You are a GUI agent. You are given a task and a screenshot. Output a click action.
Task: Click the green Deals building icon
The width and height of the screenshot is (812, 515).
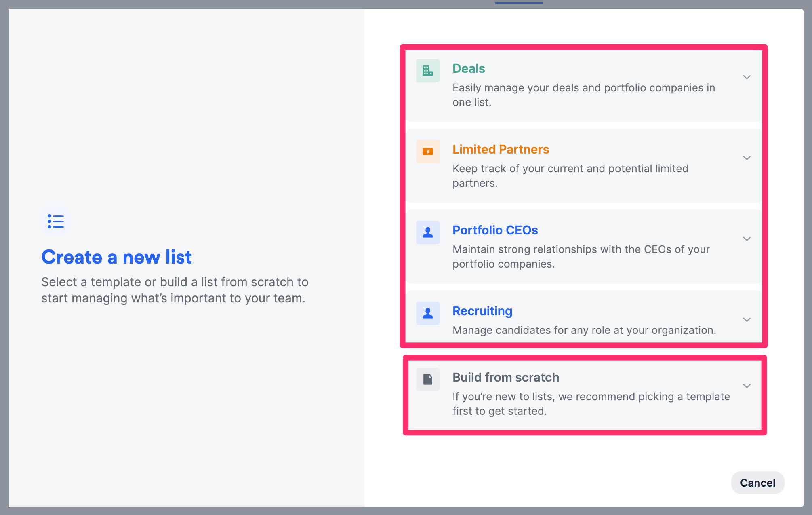coord(427,71)
